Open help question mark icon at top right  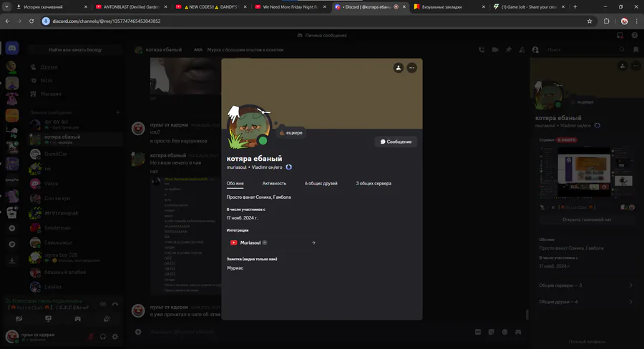pyautogui.click(x=635, y=35)
